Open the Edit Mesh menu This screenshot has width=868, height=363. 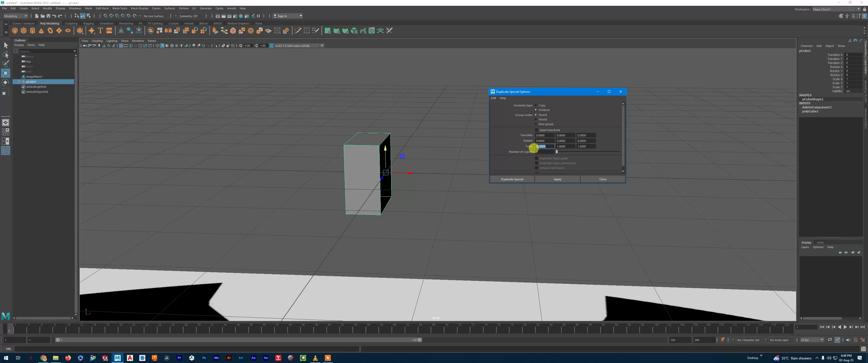102,8
